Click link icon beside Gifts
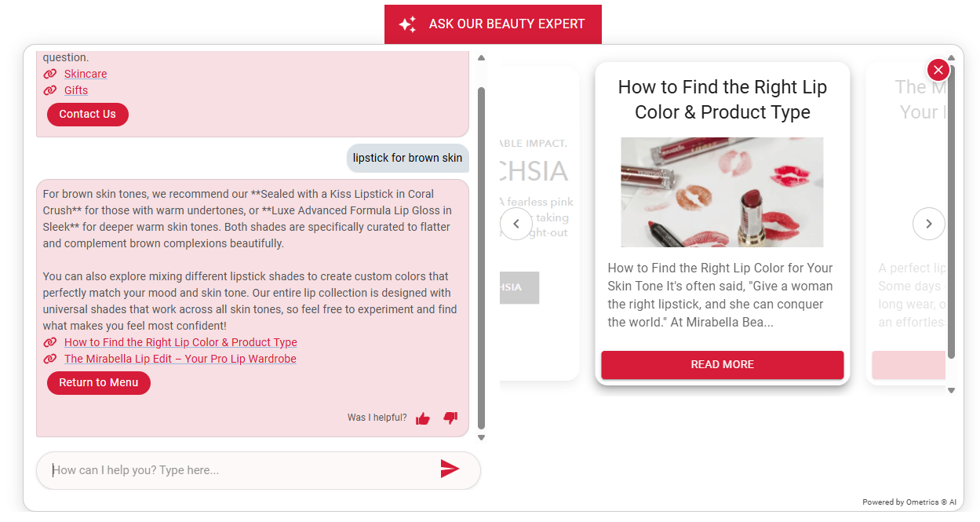Viewport: 980px width, 522px height. (50, 90)
